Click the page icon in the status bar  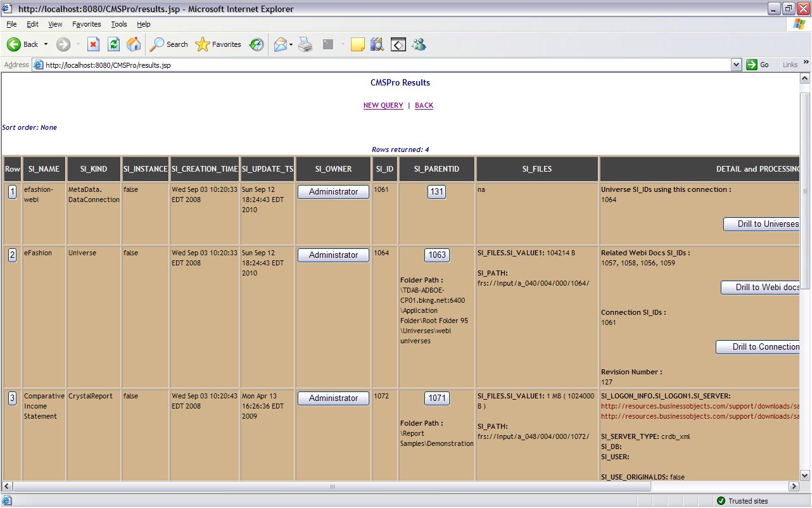pos(7,500)
